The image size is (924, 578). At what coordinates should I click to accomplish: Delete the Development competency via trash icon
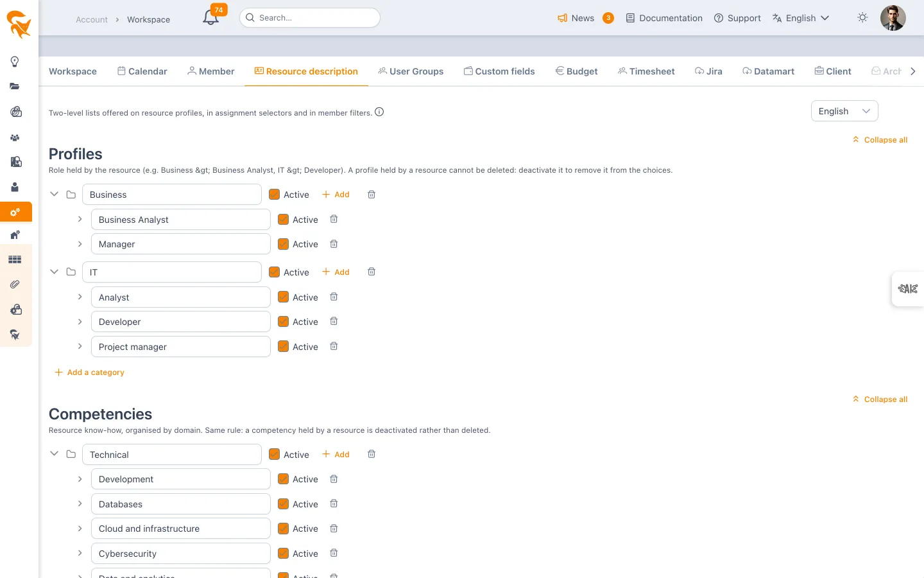[x=334, y=479]
